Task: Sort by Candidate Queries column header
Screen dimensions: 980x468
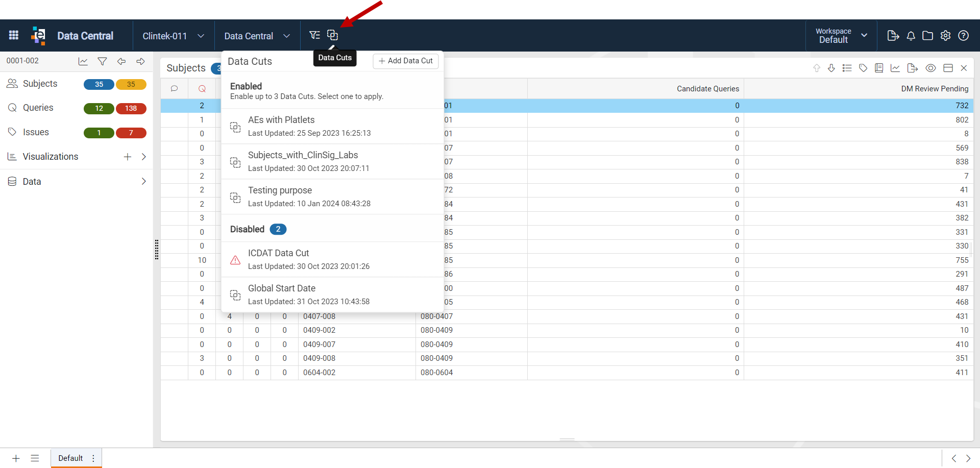Action: click(x=635, y=89)
